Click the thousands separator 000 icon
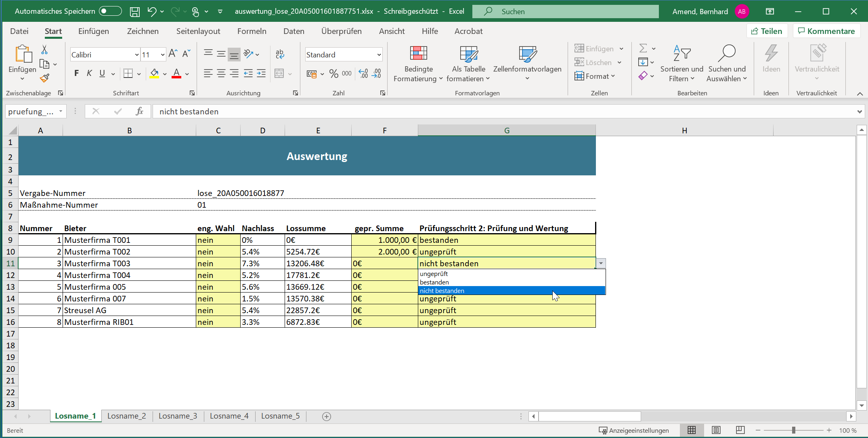The width and height of the screenshot is (868, 438). coord(346,74)
